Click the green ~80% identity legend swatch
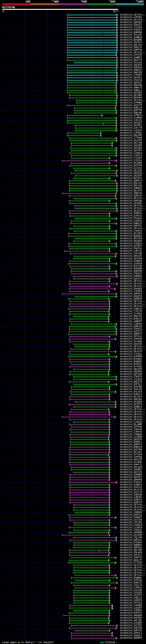The image size is (146, 644). click(x=101, y=4)
